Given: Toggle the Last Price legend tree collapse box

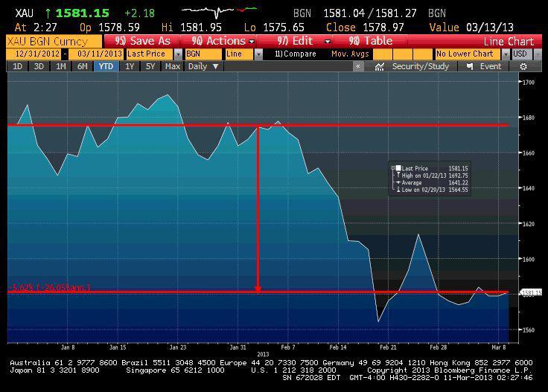Looking at the screenshot, I should click(392, 169).
